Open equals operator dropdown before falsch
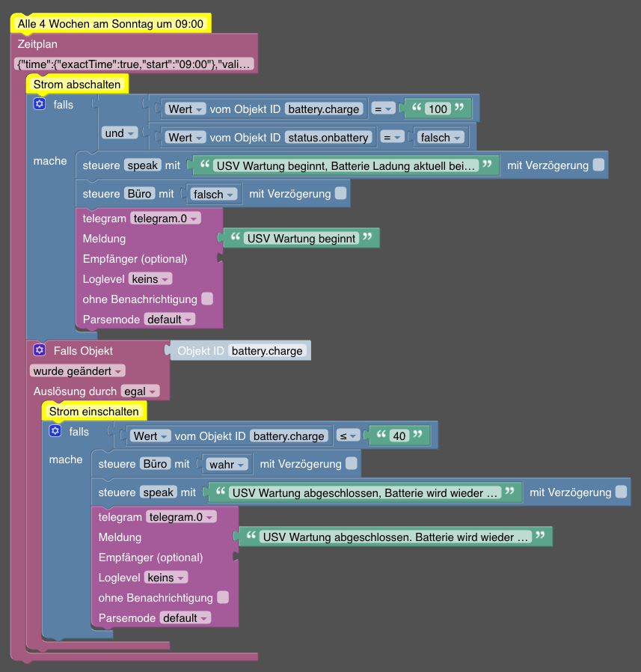This screenshot has height=672, width=641. click(x=392, y=137)
